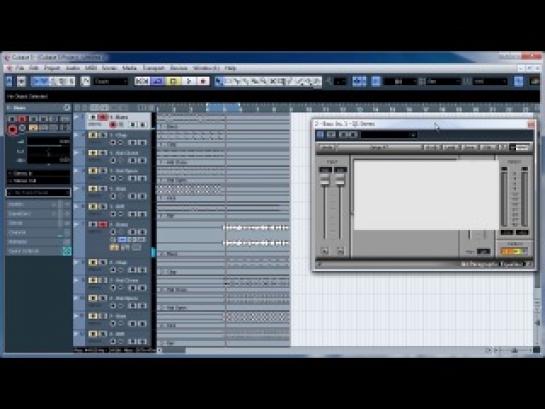
Task: Click the red Record transport button
Action: click(203, 81)
